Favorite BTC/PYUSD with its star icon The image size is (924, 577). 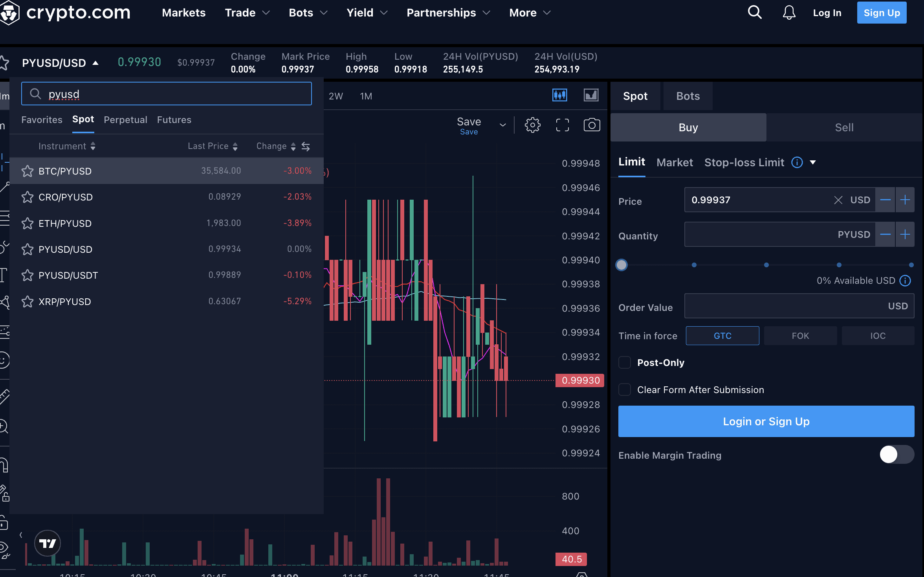tap(27, 171)
